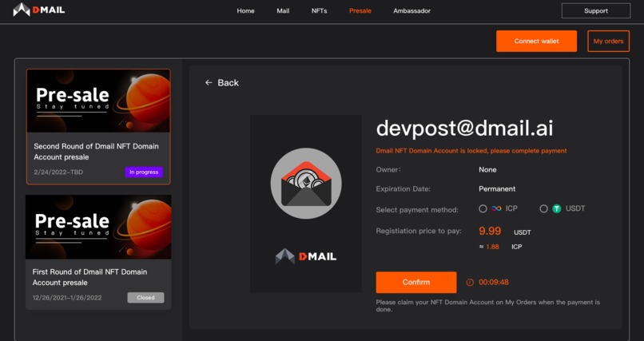
Task: Click the account locked warning message
Action: coord(471,151)
